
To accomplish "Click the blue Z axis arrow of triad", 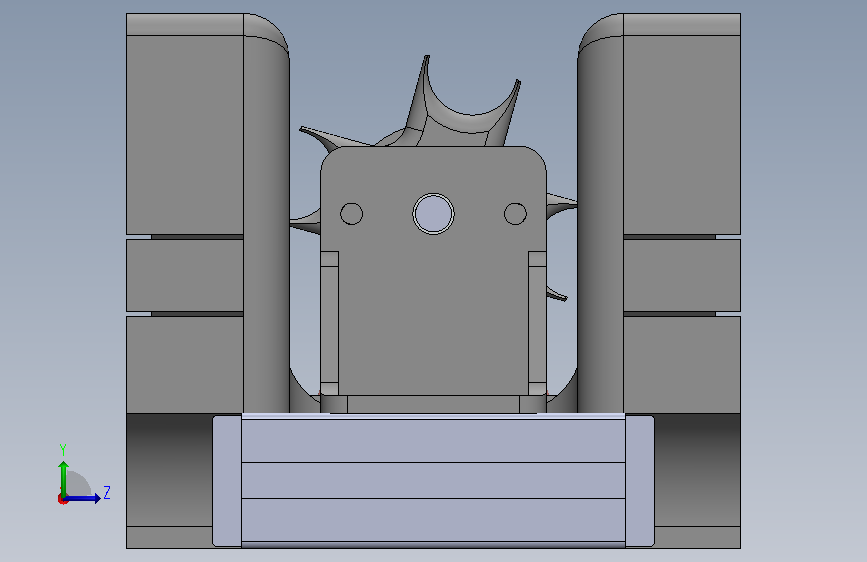I will point(83,498).
